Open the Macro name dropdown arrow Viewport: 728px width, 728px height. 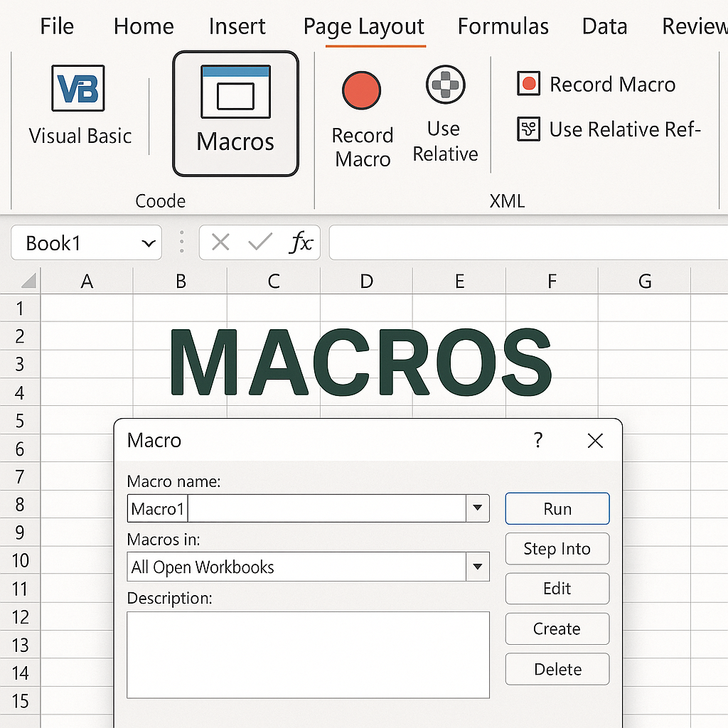click(477, 509)
